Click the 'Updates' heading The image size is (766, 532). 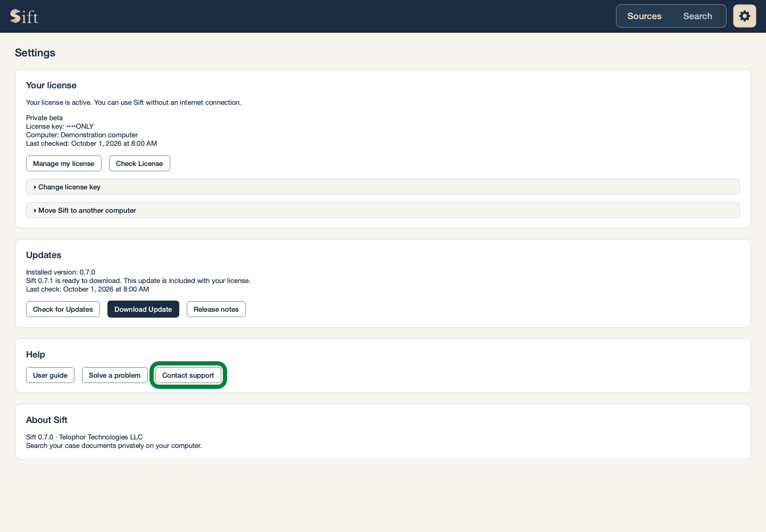tap(44, 255)
